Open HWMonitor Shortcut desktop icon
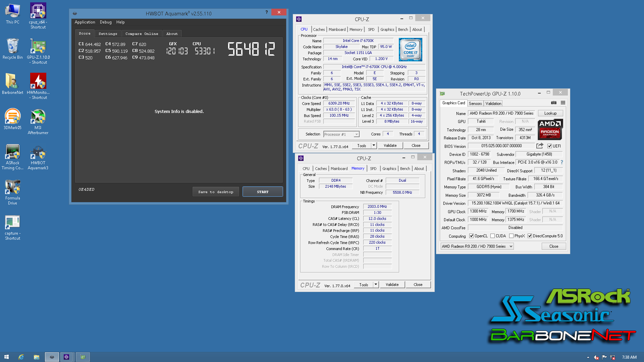 (x=38, y=86)
